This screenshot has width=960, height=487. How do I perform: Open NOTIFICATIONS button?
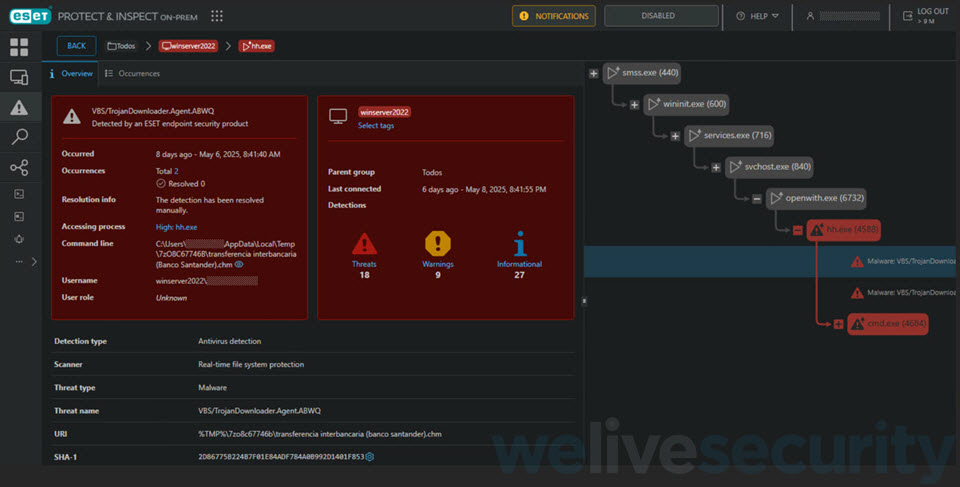click(x=554, y=16)
